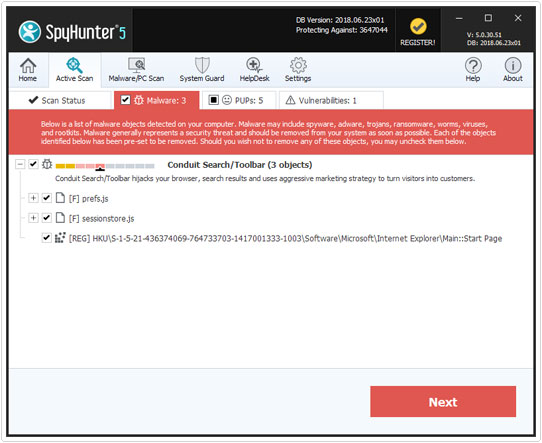
Task: Maximize the SpyHunter window
Action: (x=488, y=18)
